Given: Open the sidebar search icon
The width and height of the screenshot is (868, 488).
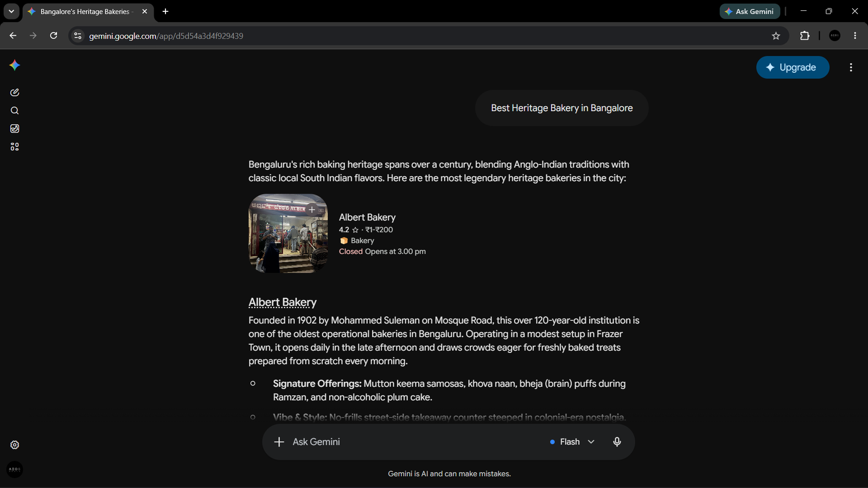Looking at the screenshot, I should pyautogui.click(x=15, y=111).
